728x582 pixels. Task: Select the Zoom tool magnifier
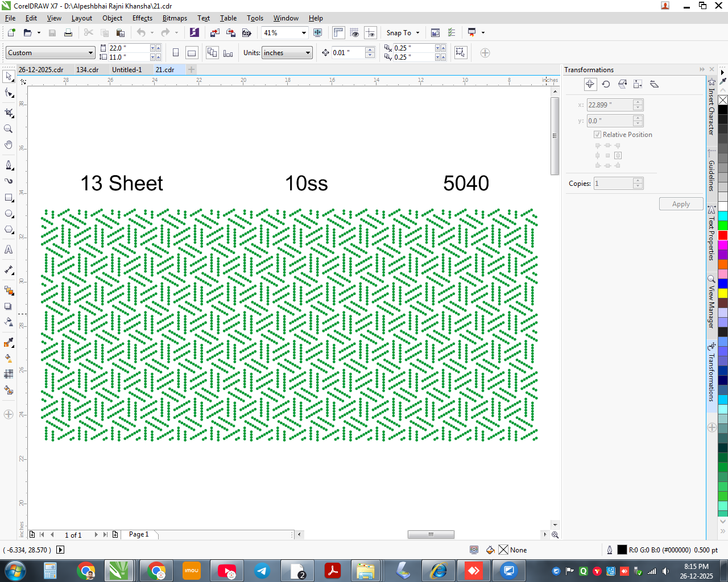tap(9, 129)
